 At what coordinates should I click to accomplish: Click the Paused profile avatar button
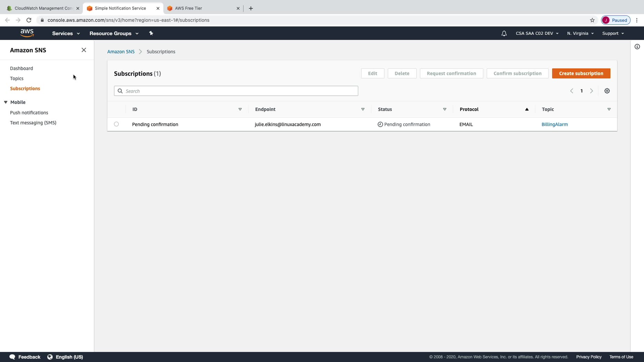pos(616,20)
